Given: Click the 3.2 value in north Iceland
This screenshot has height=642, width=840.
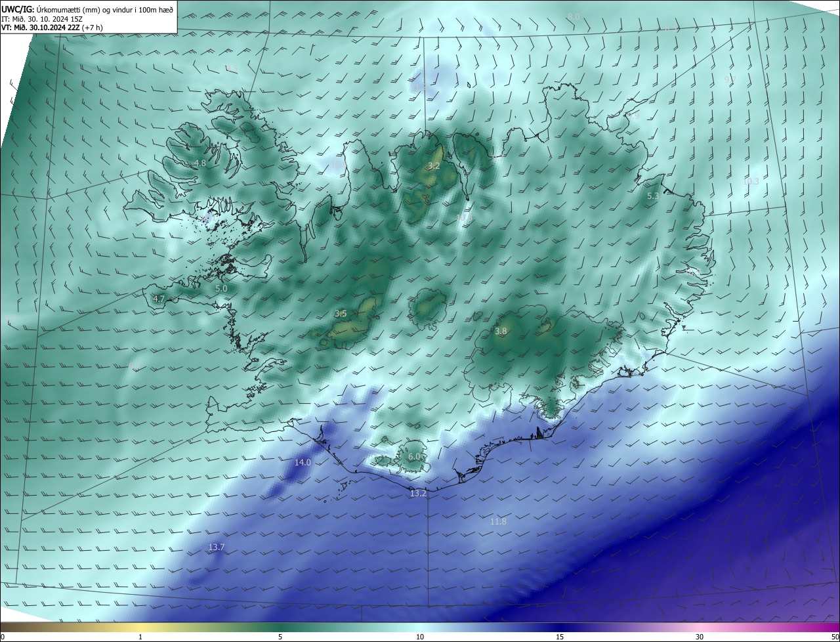Looking at the screenshot, I should [x=434, y=165].
